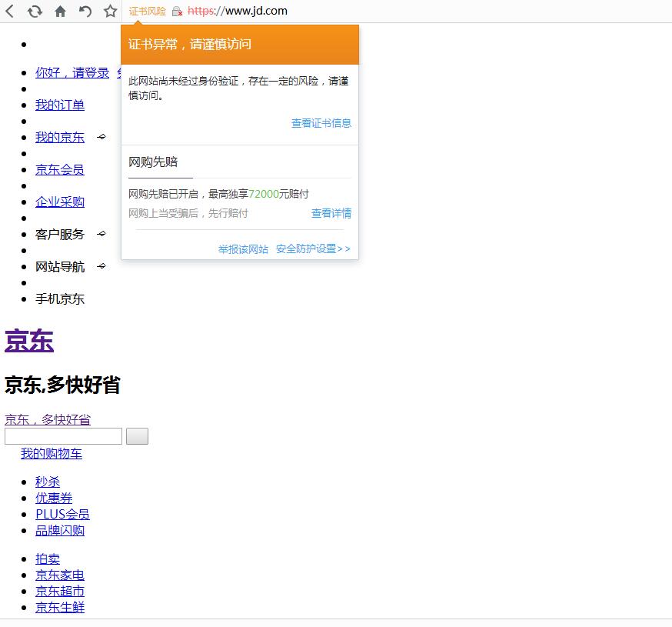
Task: Click the 京东,多快好省 bold heading
Action: click(x=62, y=385)
